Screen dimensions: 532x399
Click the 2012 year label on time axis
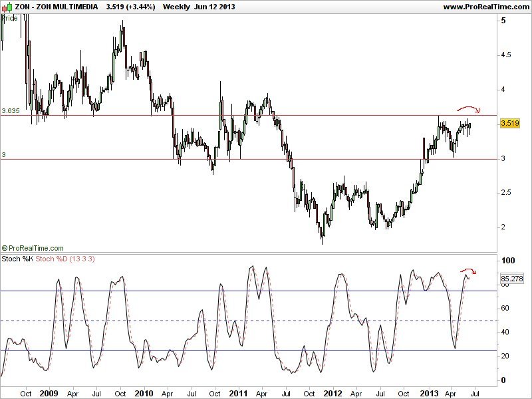pyautogui.click(x=333, y=394)
